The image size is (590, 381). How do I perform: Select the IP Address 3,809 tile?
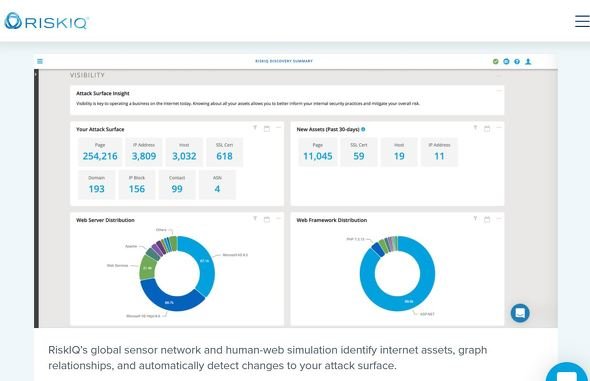pyautogui.click(x=144, y=152)
